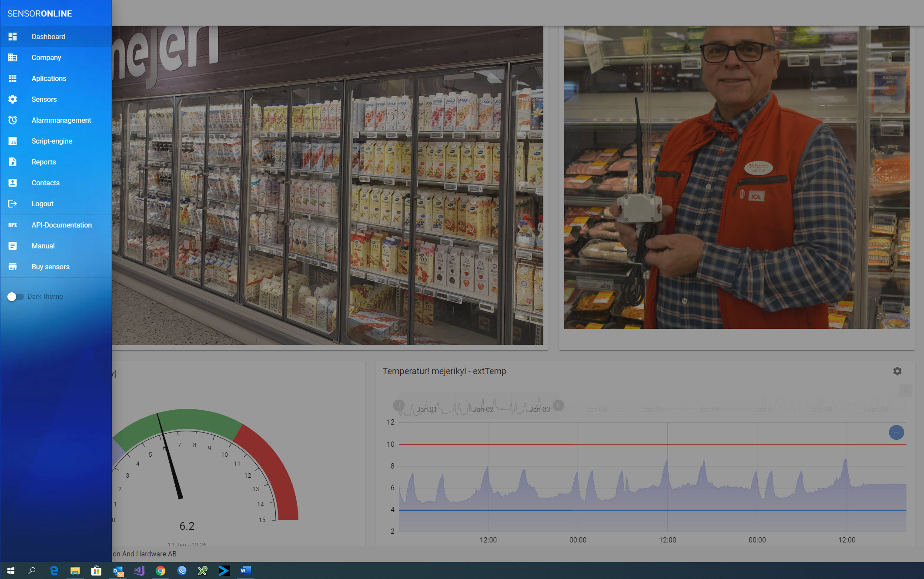
Task: Select the Sensors gear icon
Action: click(13, 99)
